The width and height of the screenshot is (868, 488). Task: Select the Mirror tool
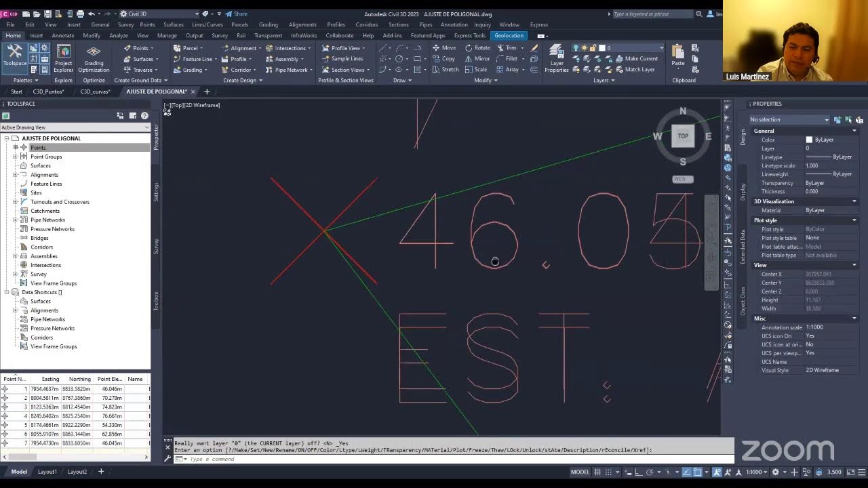pos(477,59)
